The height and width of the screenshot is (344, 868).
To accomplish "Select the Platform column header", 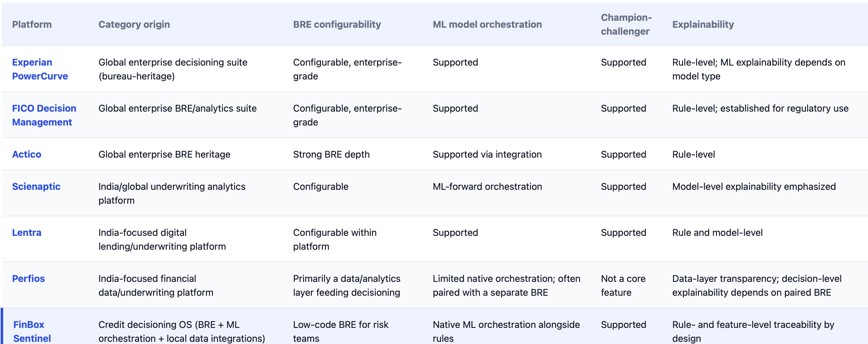I will click(32, 24).
